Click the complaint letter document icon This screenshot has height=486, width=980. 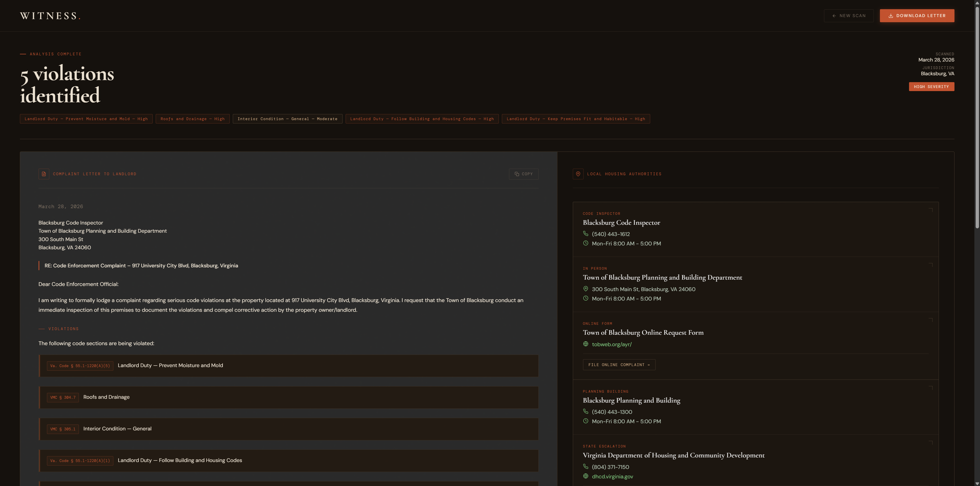44,174
